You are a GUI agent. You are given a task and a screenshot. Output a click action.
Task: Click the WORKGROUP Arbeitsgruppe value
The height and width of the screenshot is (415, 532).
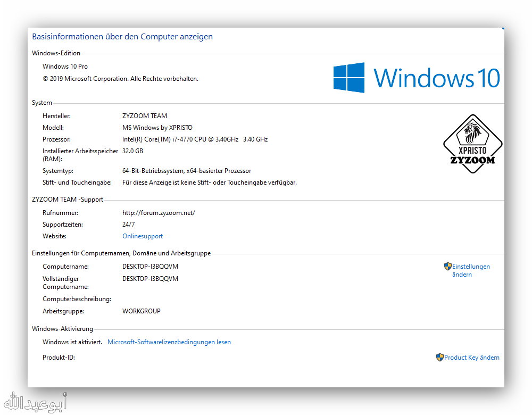click(141, 311)
